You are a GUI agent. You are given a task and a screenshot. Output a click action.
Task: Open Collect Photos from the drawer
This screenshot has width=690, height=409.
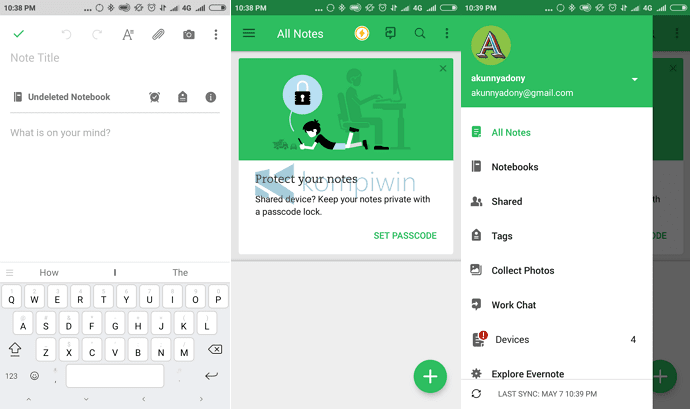557,270
